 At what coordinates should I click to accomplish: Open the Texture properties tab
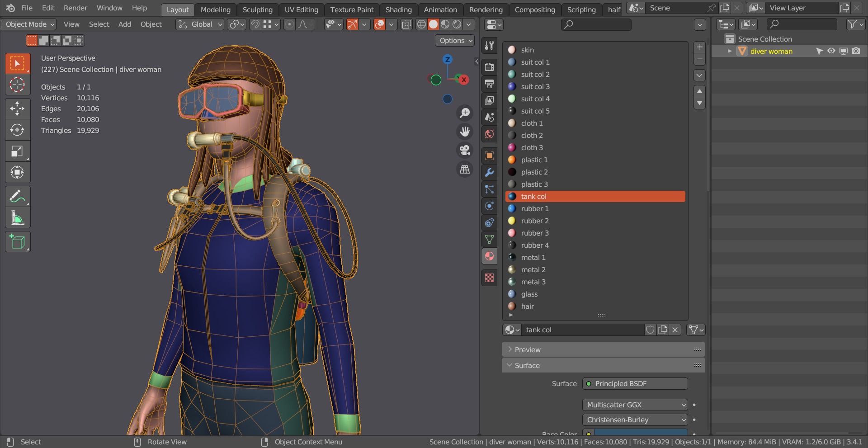pos(490,278)
